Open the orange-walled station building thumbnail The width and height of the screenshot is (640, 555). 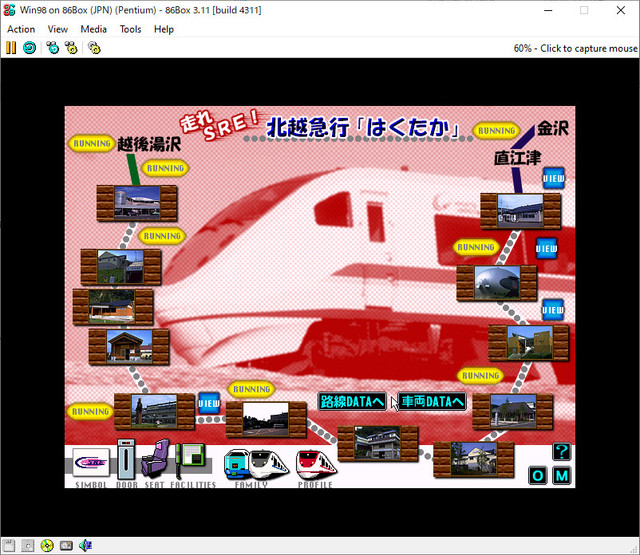(113, 307)
